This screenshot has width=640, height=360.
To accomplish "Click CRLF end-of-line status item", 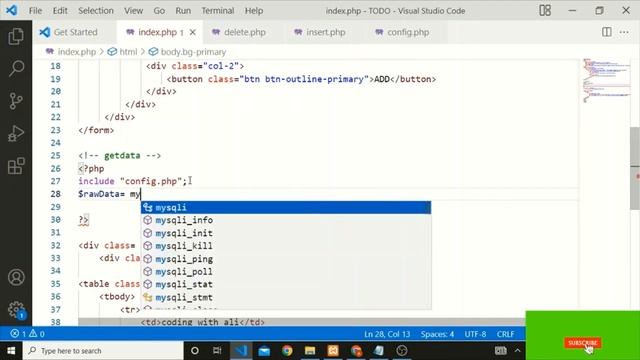I will click(505, 334).
